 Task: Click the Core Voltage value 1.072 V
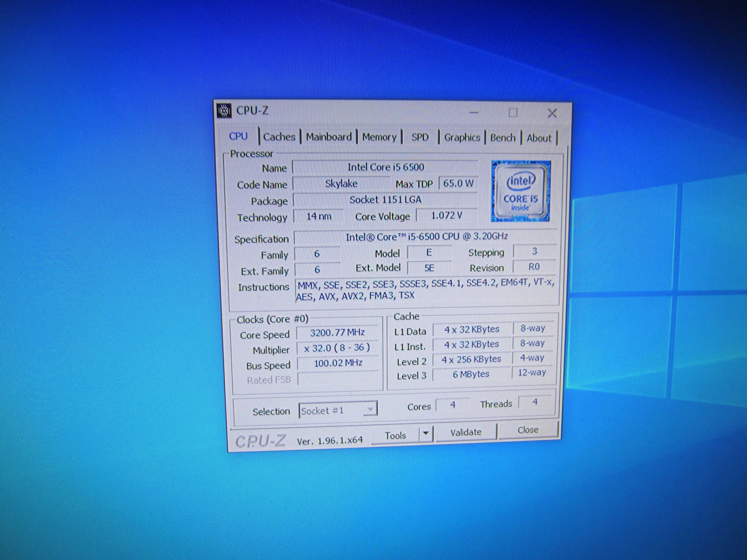447,215
